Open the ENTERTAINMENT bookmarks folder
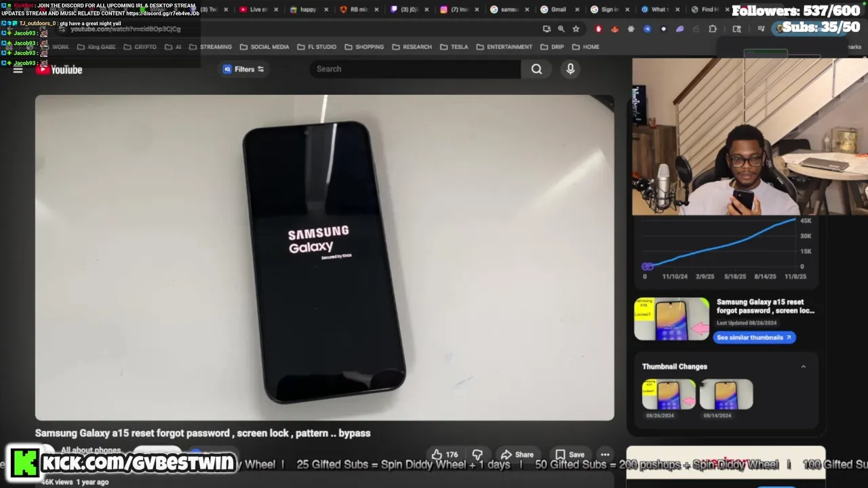This screenshot has width=868, height=488. tap(504, 47)
